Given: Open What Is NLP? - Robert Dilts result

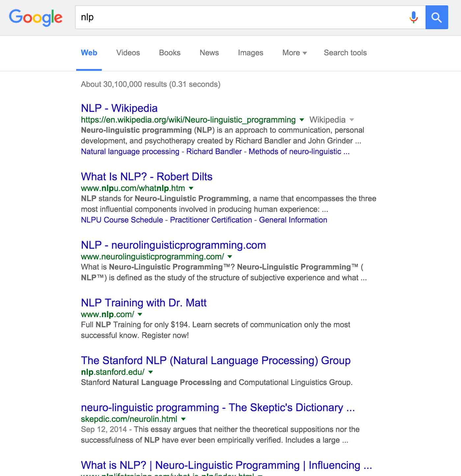Looking at the screenshot, I should [x=147, y=176].
